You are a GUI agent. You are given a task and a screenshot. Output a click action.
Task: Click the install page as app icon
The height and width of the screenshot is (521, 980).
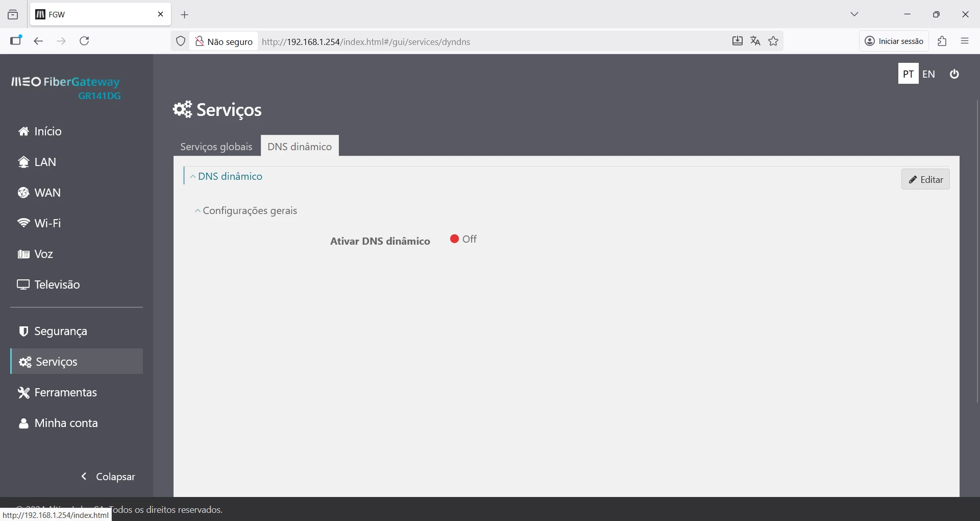point(737,41)
